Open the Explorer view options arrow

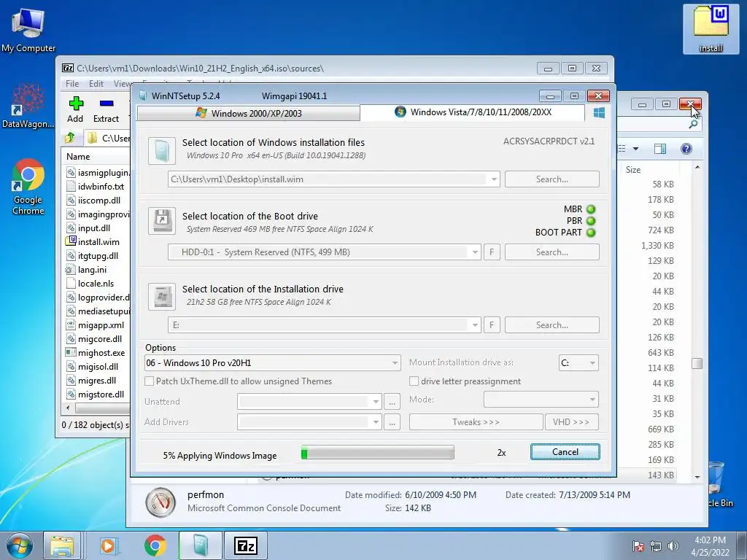click(x=635, y=149)
